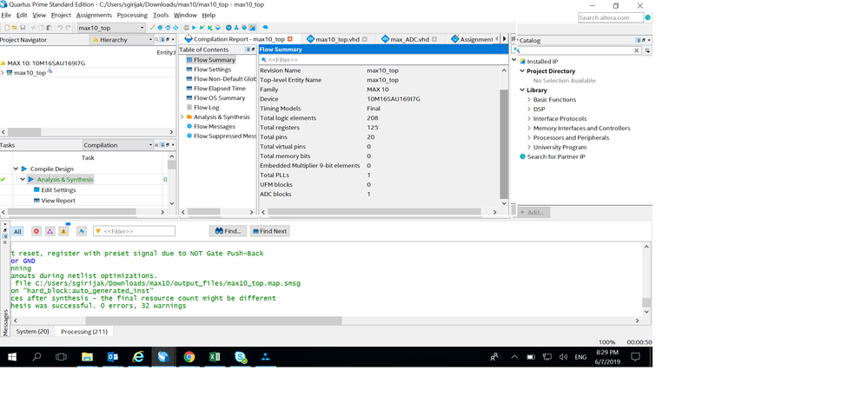Click the Edit Settings task icon
The image size is (868, 410).
pos(36,190)
